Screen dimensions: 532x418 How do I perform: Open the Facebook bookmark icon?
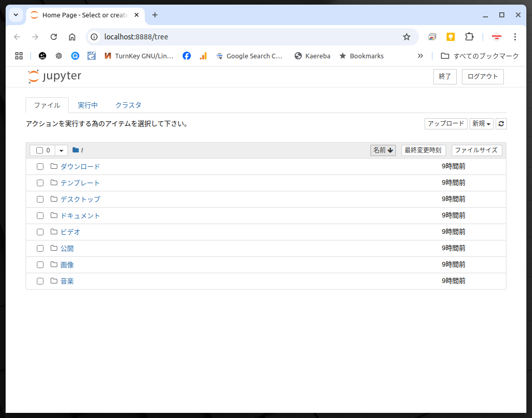click(187, 56)
